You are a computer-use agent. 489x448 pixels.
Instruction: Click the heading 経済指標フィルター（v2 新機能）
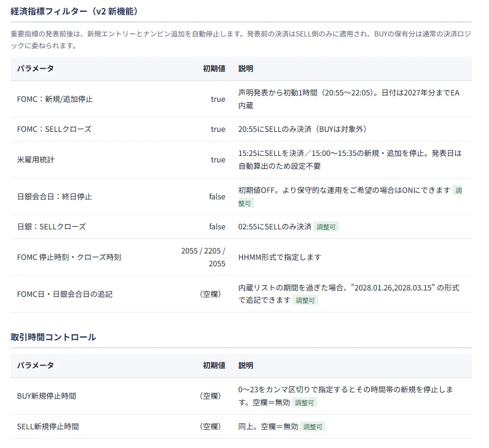pyautogui.click(x=74, y=12)
